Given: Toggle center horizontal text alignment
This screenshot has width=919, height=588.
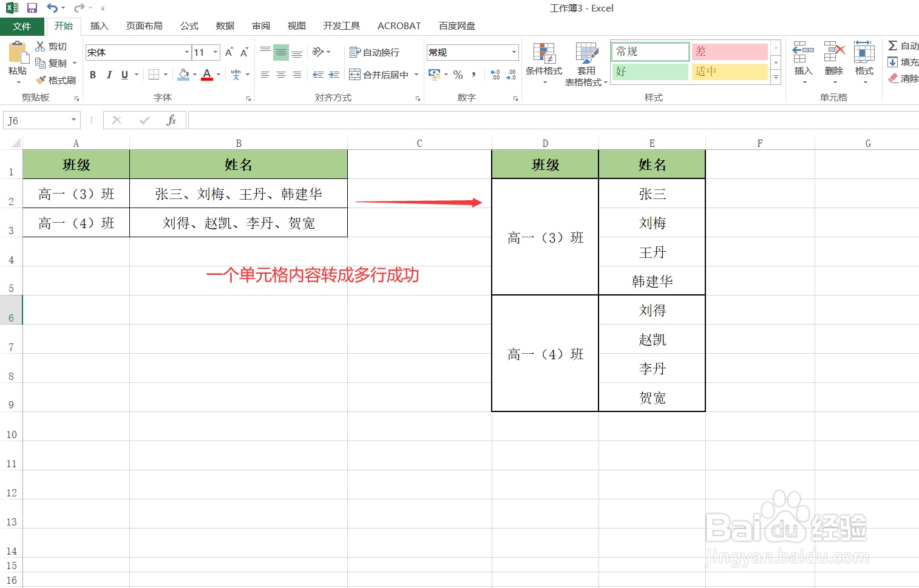Looking at the screenshot, I should point(281,75).
